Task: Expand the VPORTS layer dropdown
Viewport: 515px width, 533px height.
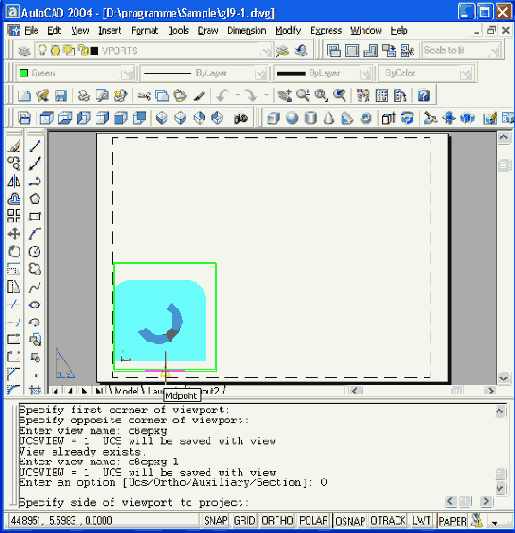Action: pyautogui.click(x=265, y=51)
